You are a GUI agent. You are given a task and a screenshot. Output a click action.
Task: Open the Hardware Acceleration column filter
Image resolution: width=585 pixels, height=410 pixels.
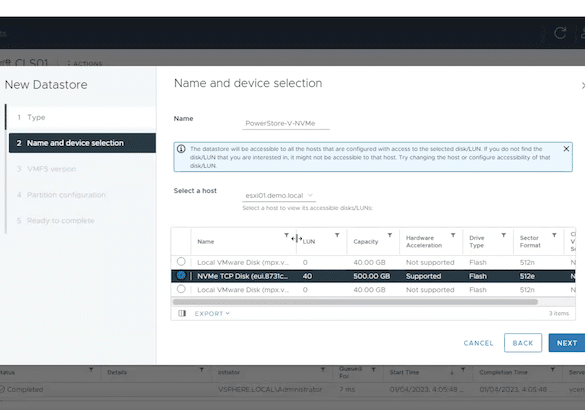[453, 235]
